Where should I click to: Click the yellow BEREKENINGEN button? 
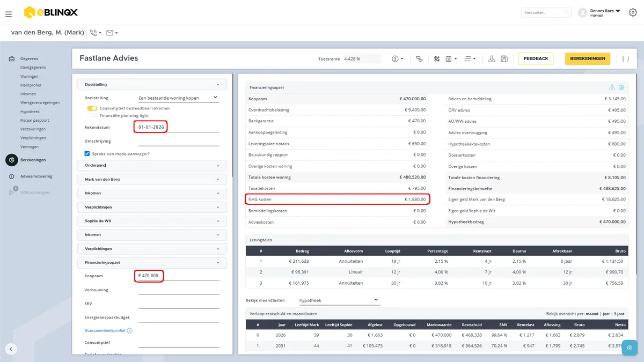coord(588,58)
